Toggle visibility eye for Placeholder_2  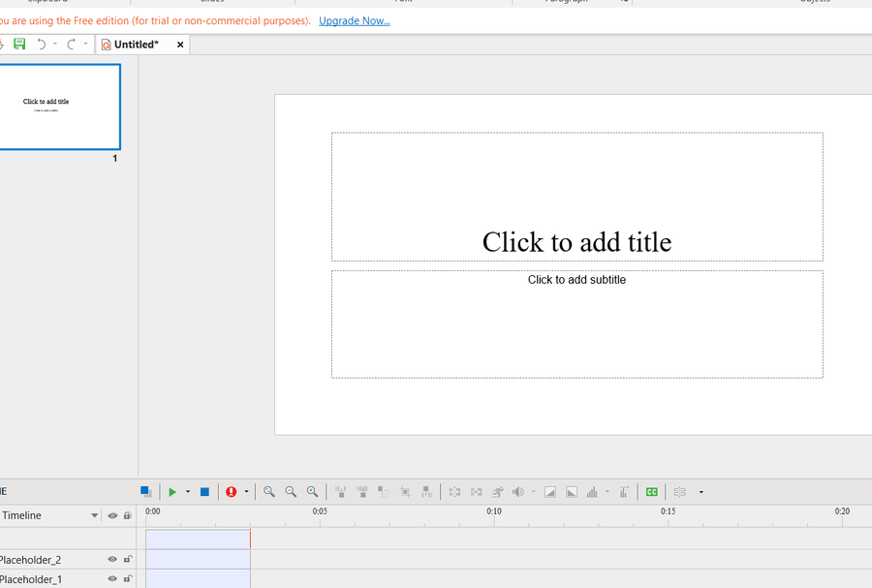(112, 560)
